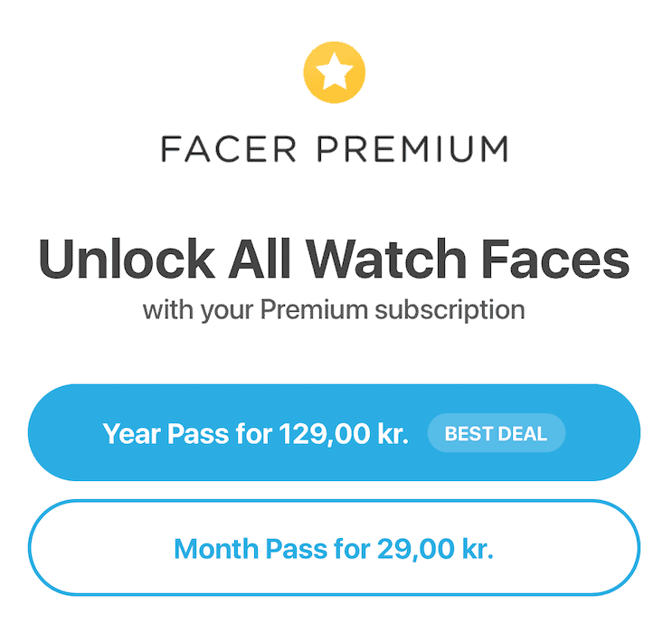Click the BEST DEAL badge

pos(496,433)
